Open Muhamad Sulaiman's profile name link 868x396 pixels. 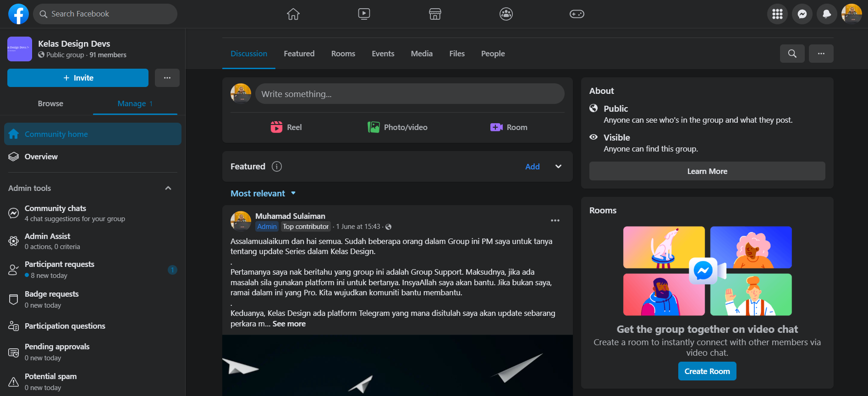(x=290, y=216)
